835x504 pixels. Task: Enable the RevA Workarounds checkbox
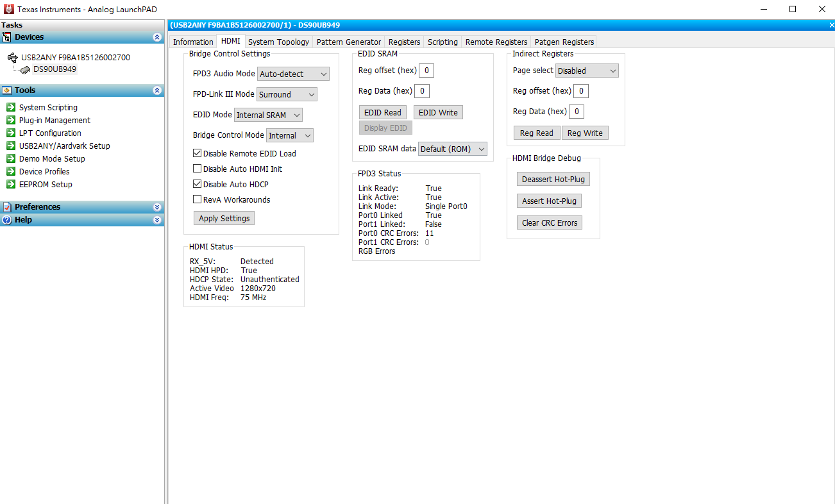(198, 200)
